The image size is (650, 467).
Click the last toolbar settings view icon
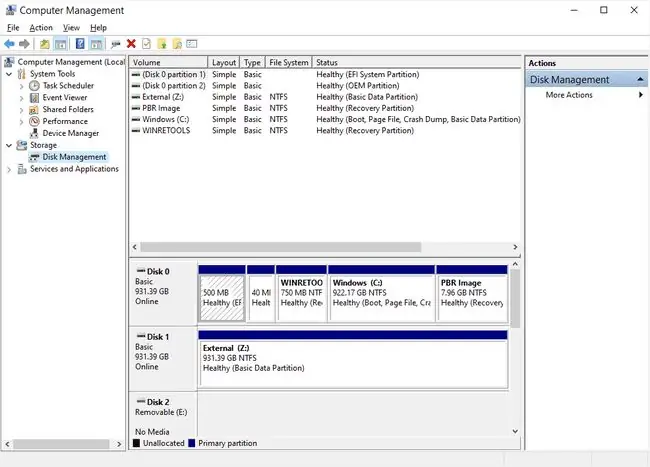point(192,44)
